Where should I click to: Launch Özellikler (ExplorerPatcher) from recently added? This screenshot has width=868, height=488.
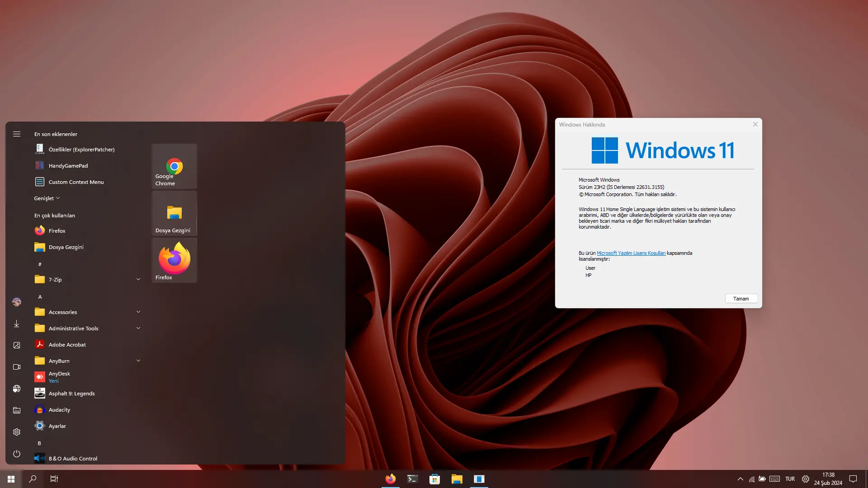tap(88, 149)
